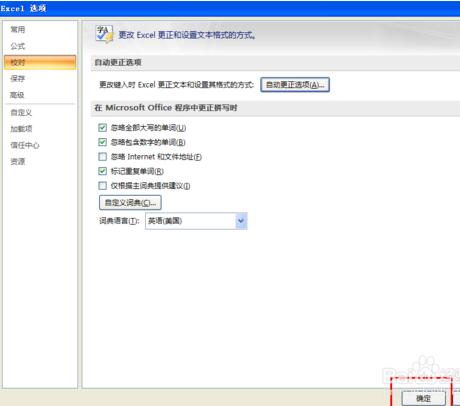Open the 公式 category
This screenshot has width=460, height=406.
[x=18, y=46]
